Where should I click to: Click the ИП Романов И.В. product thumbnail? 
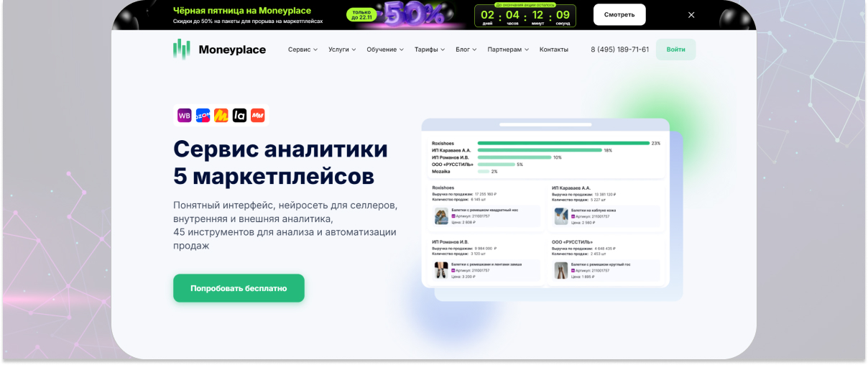pos(441,270)
